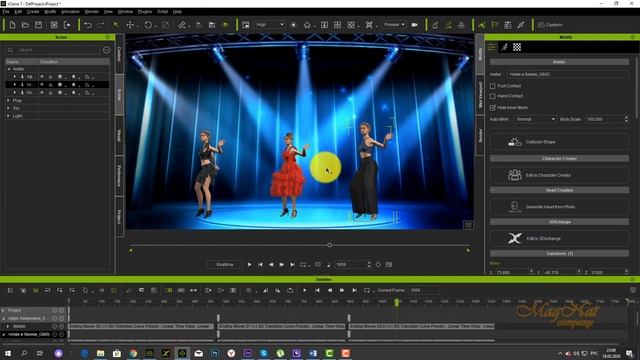The image size is (640, 360).
Task: Toggle visibility eye for third avatar row
Action: [x=42, y=93]
